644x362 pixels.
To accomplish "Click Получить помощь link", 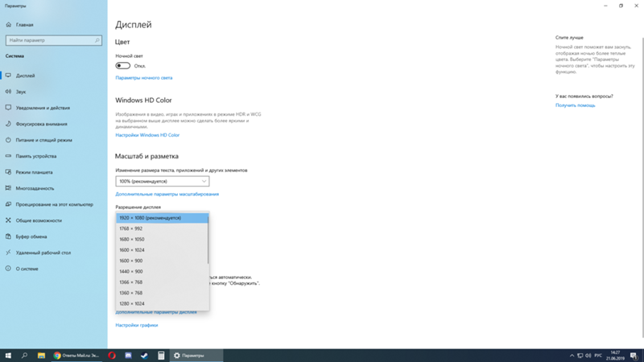I will [x=575, y=105].
